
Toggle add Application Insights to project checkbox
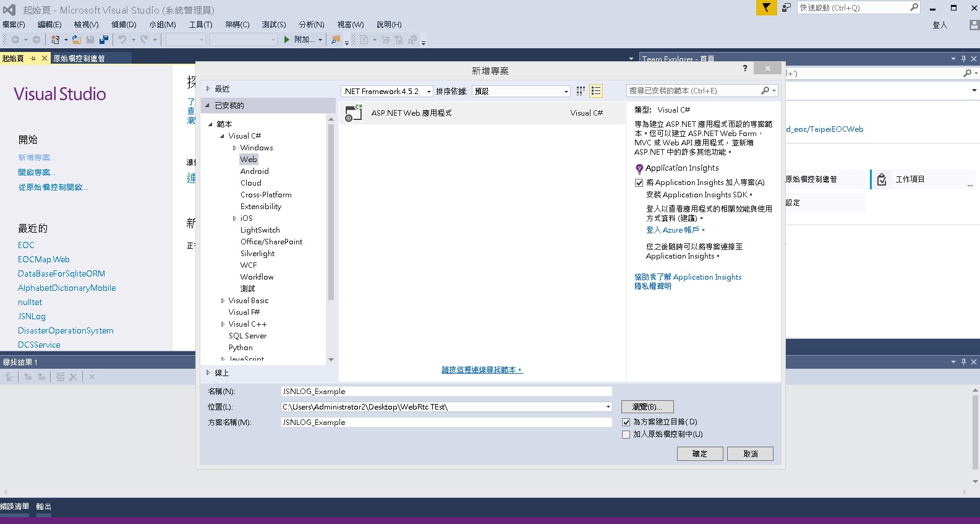639,183
